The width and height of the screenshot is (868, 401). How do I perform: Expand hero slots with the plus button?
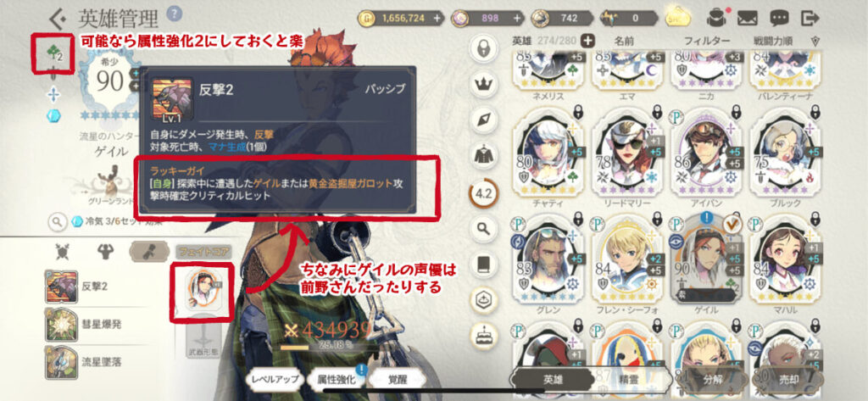coord(587,41)
